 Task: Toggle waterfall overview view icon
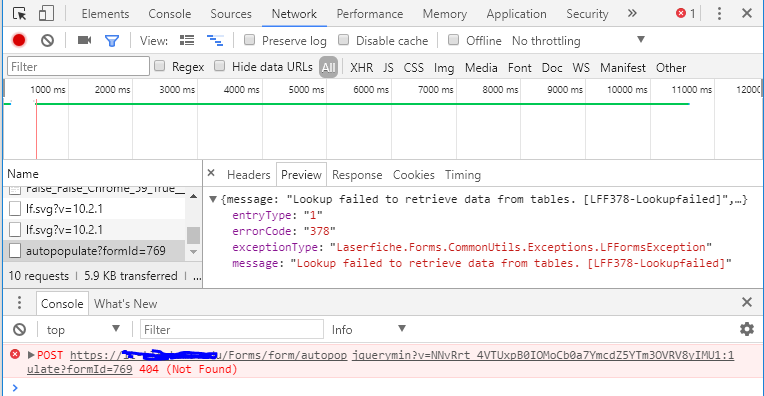(x=215, y=40)
